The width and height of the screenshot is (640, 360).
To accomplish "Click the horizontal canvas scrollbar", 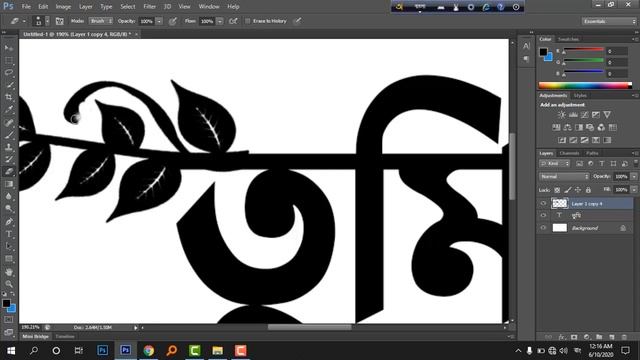I will (309, 327).
